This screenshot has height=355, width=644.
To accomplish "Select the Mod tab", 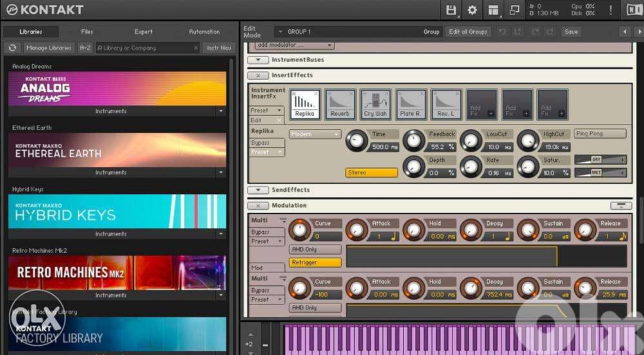I will (267, 268).
